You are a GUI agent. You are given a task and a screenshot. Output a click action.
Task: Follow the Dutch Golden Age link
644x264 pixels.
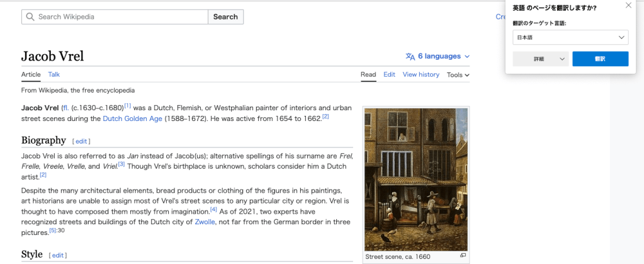click(x=132, y=118)
